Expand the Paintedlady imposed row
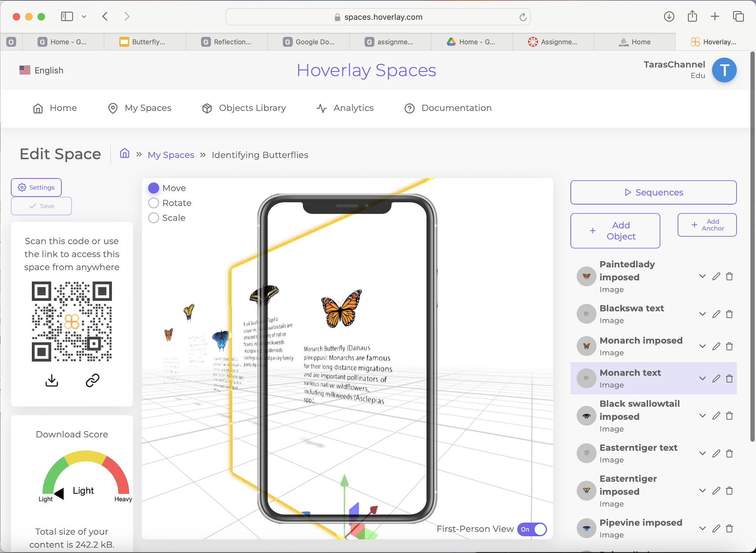This screenshot has height=553, width=756. (x=702, y=276)
